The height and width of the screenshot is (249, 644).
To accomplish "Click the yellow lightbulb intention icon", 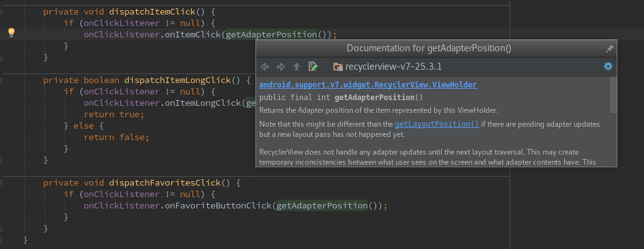I will 11,32.
